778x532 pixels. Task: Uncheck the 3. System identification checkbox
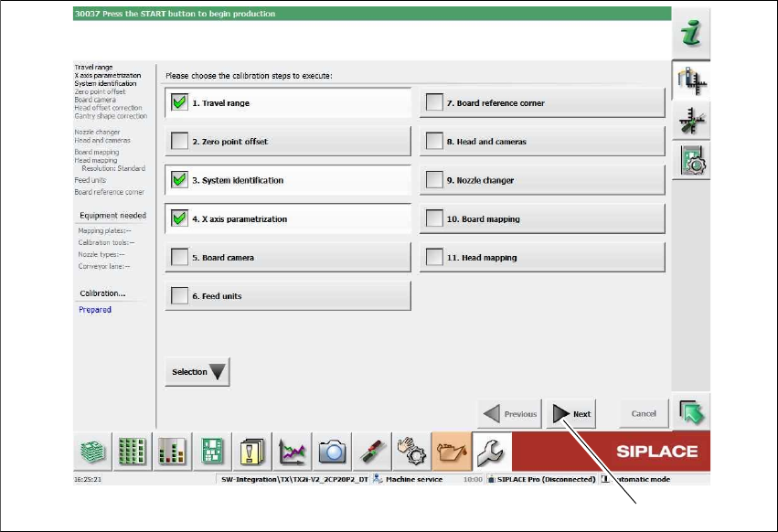click(x=179, y=180)
